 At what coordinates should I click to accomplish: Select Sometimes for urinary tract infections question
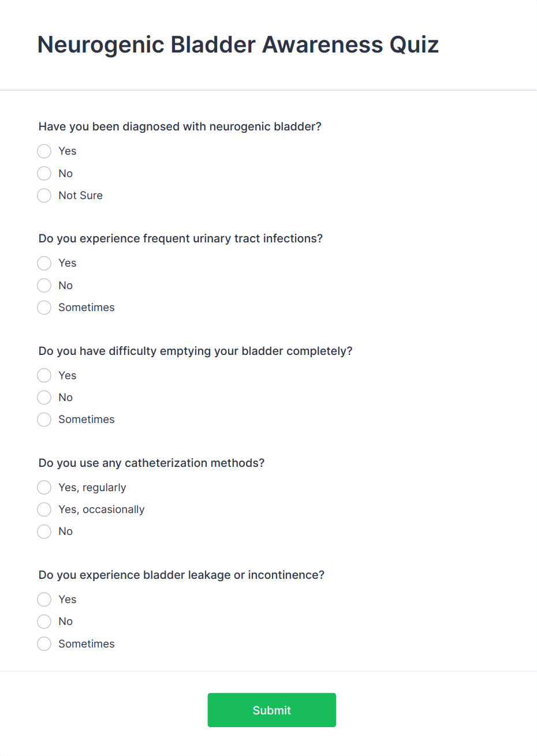click(44, 308)
